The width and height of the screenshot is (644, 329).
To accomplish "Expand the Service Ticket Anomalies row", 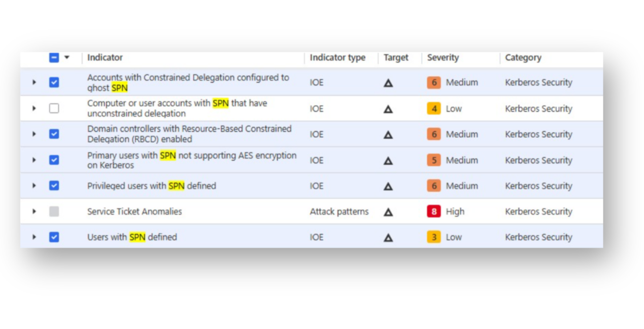I will pos(34,211).
